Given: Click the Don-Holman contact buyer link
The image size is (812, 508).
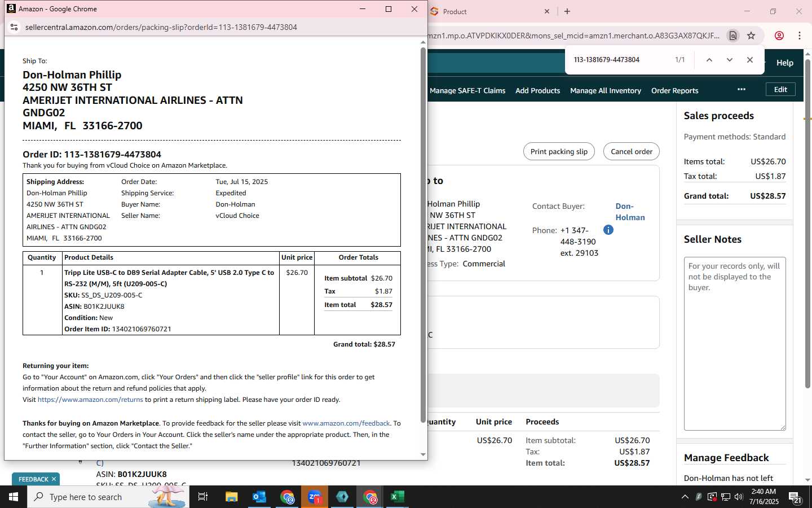Looking at the screenshot, I should (x=630, y=212).
